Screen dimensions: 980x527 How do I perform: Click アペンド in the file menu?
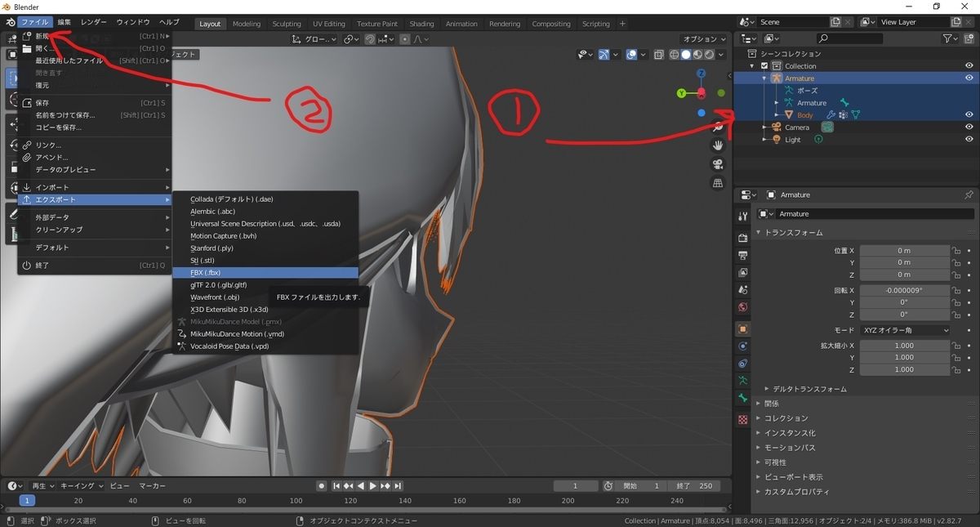point(95,157)
